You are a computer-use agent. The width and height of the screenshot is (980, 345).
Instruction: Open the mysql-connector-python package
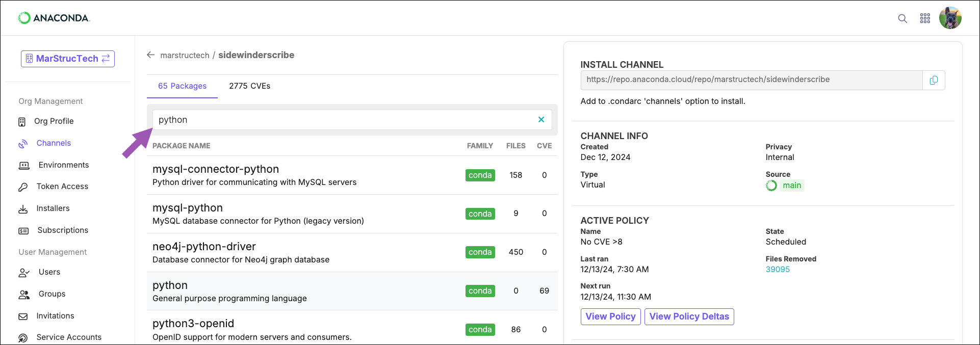click(216, 169)
